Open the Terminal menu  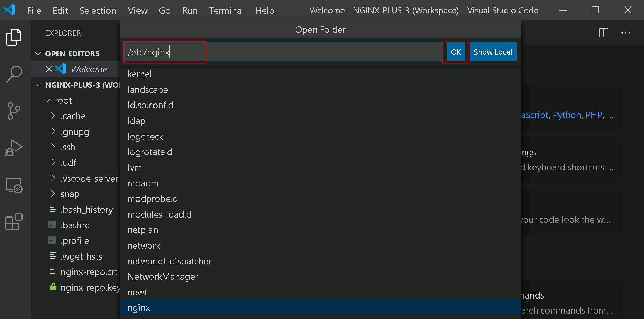click(226, 11)
